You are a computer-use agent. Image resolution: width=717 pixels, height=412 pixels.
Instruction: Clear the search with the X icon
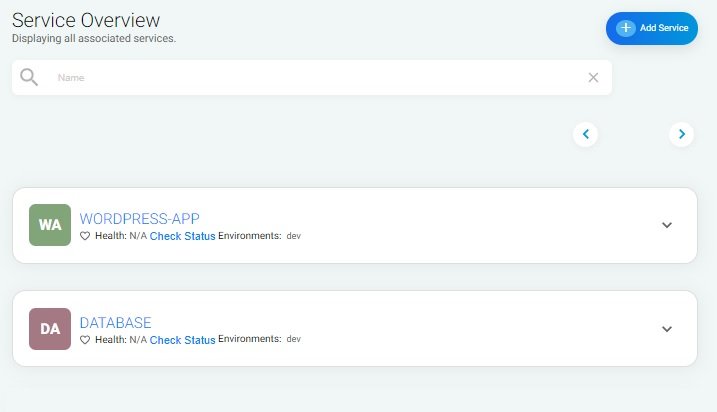tap(593, 77)
